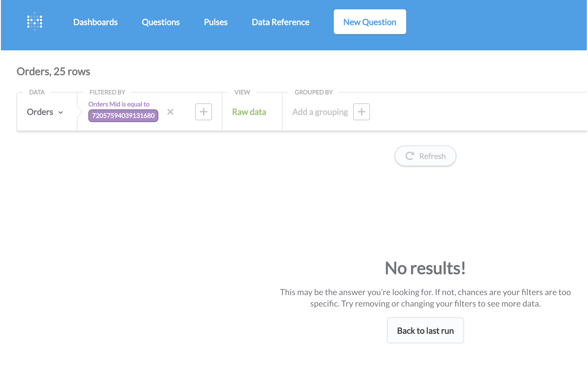Go to Questions in top navigation

161,22
